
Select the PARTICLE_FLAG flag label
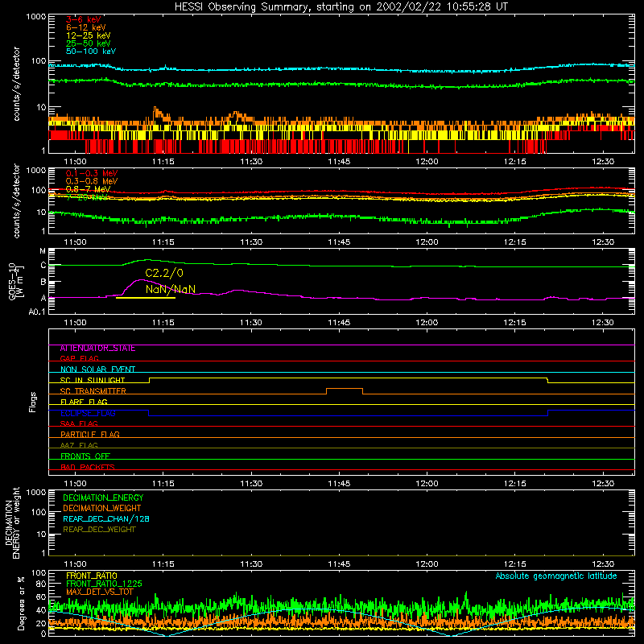point(90,435)
